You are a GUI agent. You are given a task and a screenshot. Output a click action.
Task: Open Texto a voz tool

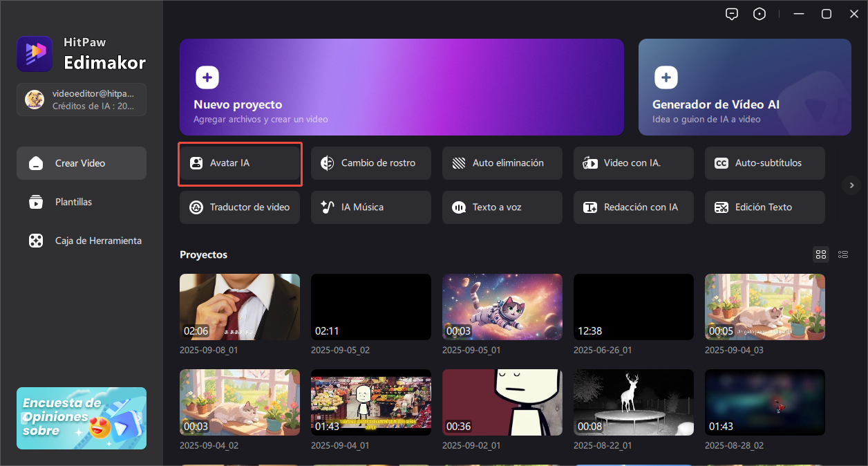502,207
